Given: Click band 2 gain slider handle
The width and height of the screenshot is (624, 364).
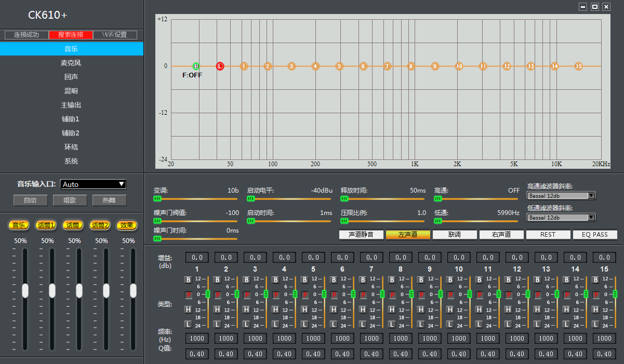Looking at the screenshot, I should [x=236, y=294].
